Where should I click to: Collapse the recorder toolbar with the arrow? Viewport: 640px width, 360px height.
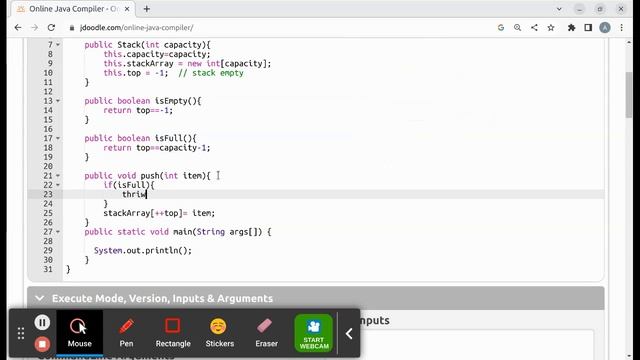(349, 334)
